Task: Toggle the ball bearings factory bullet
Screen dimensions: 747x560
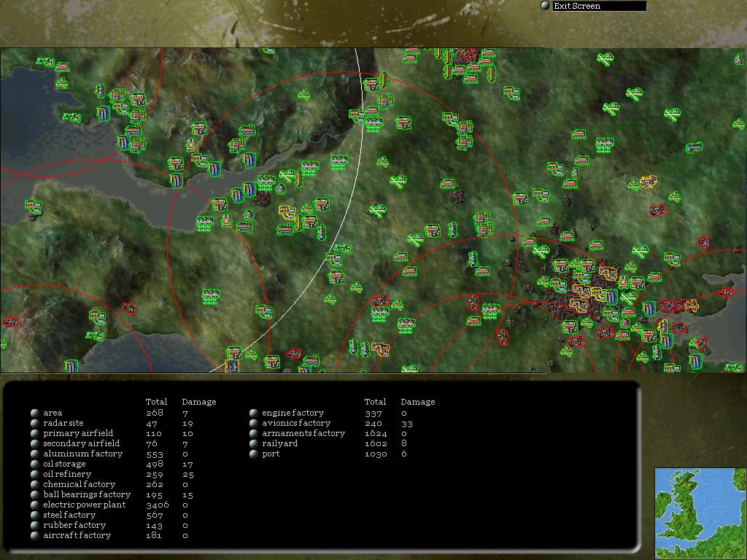Action: pyautogui.click(x=35, y=495)
